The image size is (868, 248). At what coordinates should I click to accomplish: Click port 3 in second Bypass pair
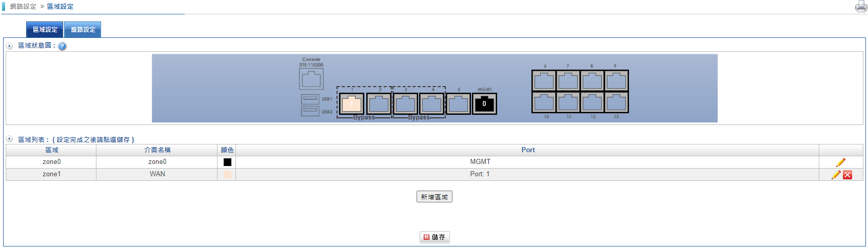405,104
